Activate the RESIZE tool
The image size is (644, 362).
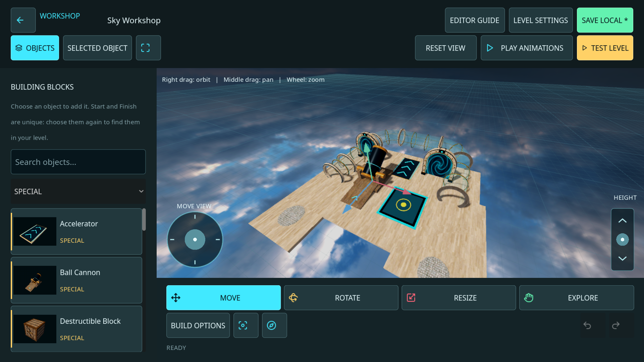(459, 298)
